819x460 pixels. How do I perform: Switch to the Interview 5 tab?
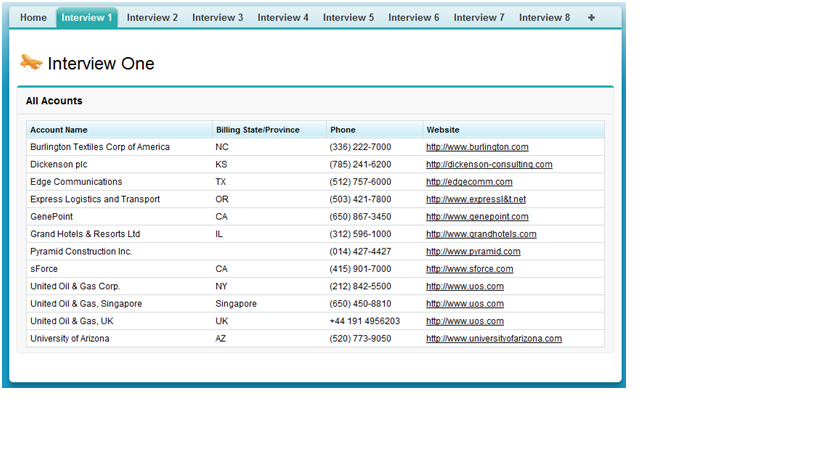click(x=348, y=18)
